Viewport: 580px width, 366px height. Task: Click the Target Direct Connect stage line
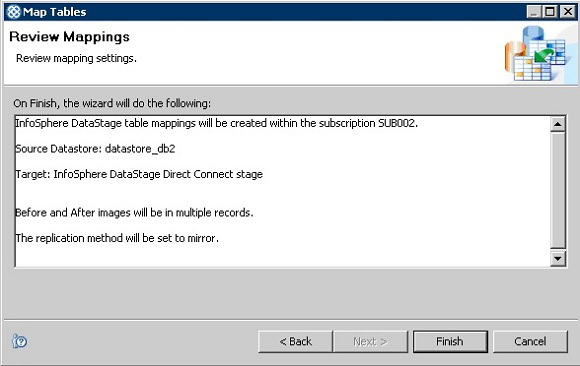coord(139,174)
